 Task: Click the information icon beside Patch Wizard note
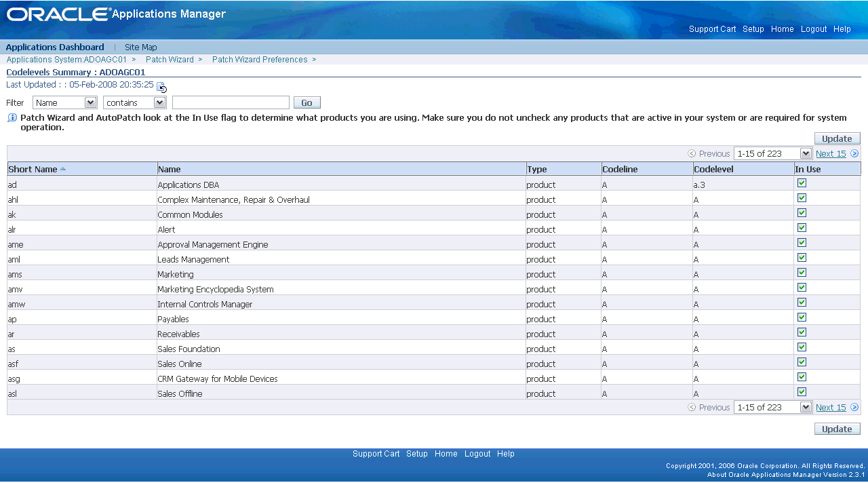point(12,117)
